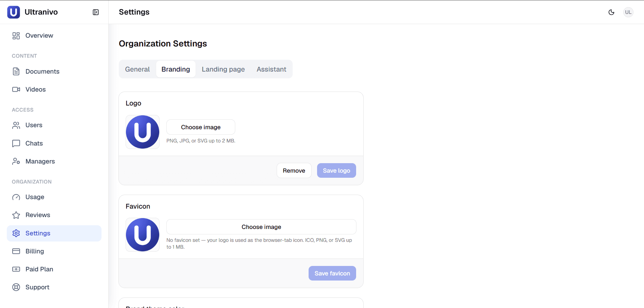The height and width of the screenshot is (308, 644).
Task: Open the Videos camera icon
Action: coord(16,90)
